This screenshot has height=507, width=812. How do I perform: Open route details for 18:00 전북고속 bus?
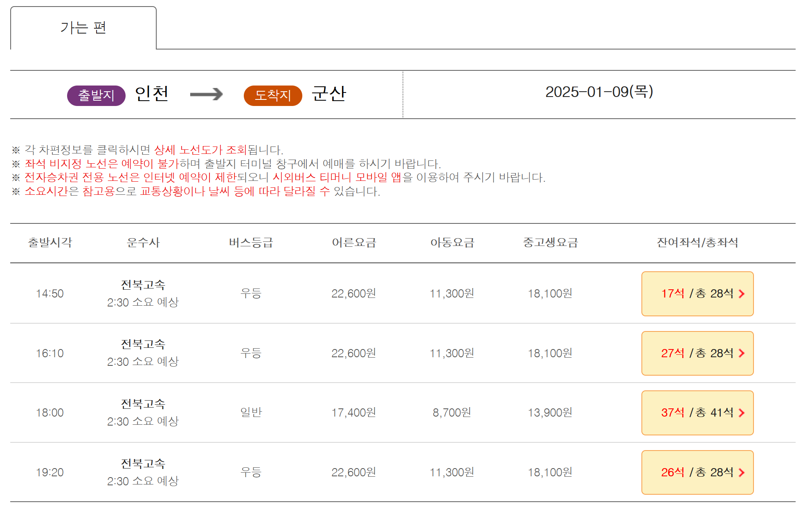pyautogui.click(x=143, y=404)
